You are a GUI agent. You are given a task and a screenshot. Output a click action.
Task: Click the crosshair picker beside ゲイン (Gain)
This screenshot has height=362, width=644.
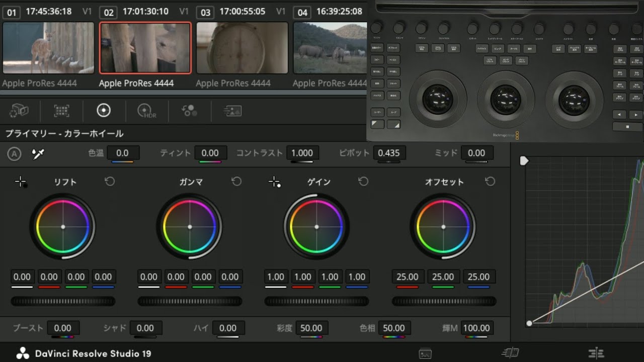(275, 182)
